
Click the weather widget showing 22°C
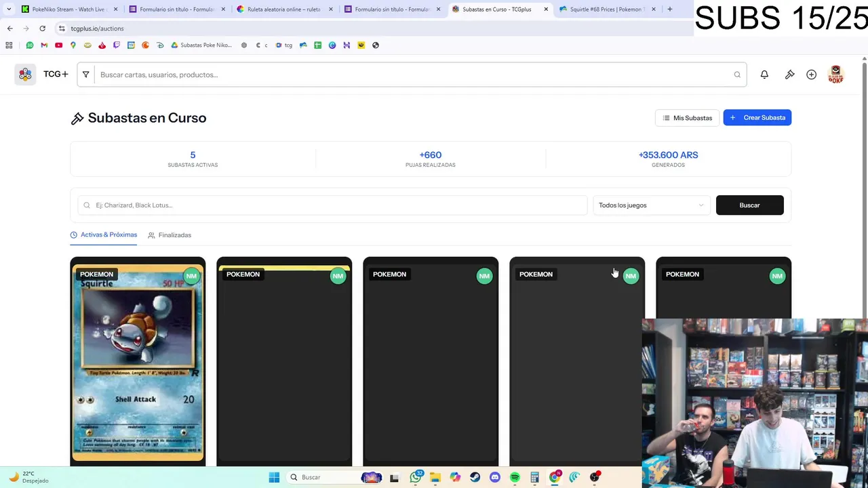click(x=28, y=477)
